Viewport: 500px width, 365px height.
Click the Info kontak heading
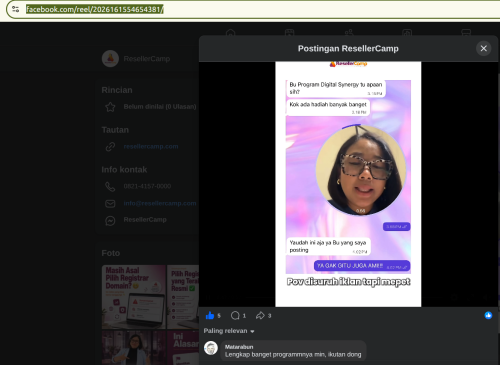(124, 170)
